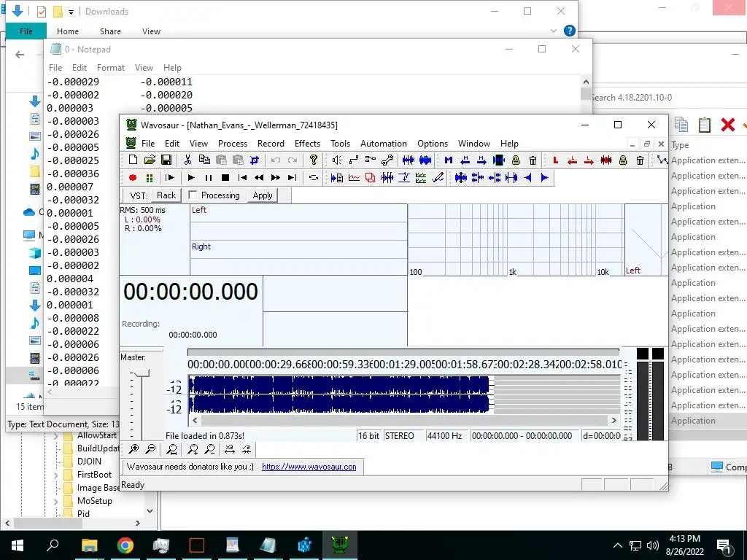Open Chrome from the taskbar
747x560 pixels.
(125, 545)
